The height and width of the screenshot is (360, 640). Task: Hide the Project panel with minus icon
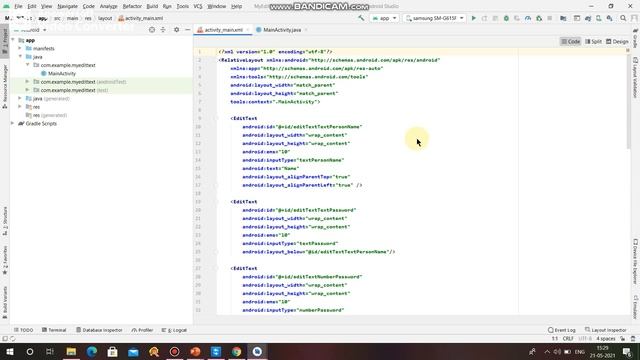click(x=187, y=30)
